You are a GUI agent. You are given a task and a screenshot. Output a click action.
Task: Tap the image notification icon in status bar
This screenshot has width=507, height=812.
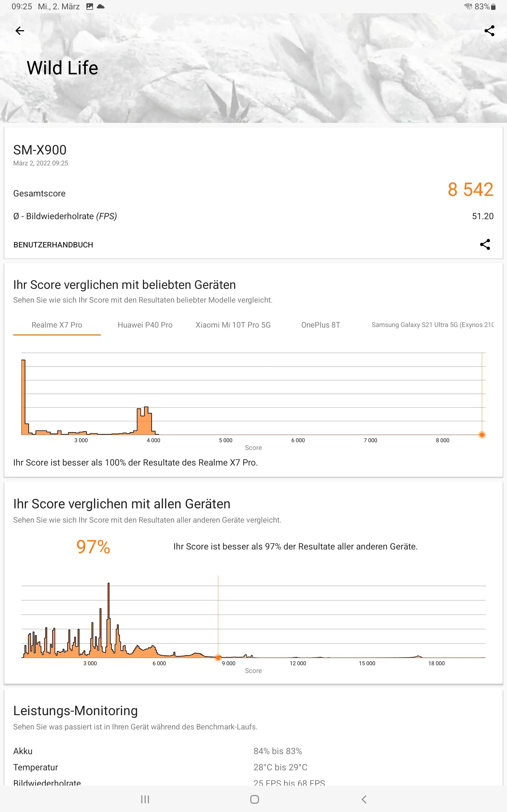click(x=89, y=7)
